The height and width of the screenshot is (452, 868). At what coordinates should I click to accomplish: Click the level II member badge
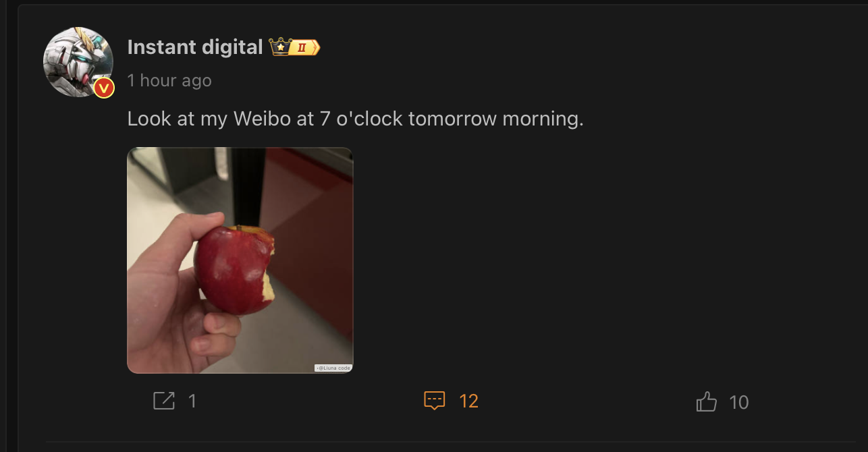pyautogui.click(x=305, y=47)
